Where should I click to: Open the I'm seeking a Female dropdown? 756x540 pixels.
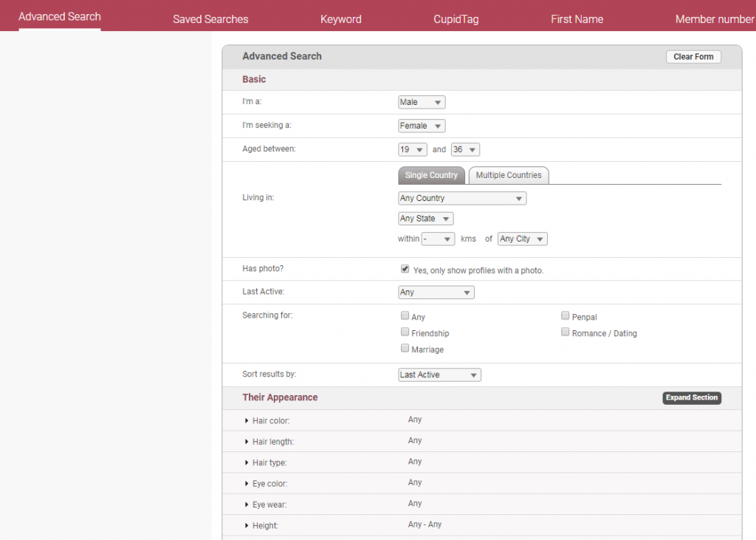[x=422, y=126]
